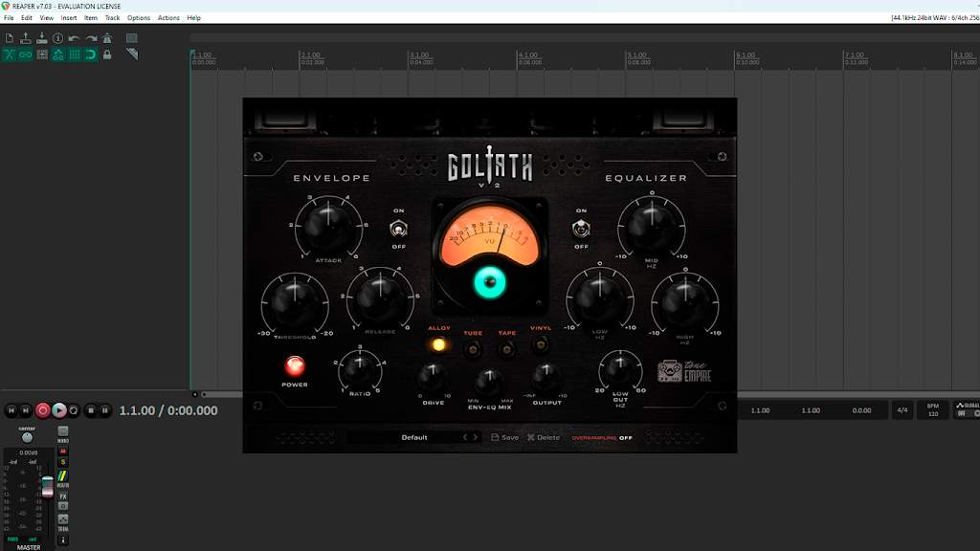
Task: Click the Threshold knob
Action: click(x=295, y=303)
